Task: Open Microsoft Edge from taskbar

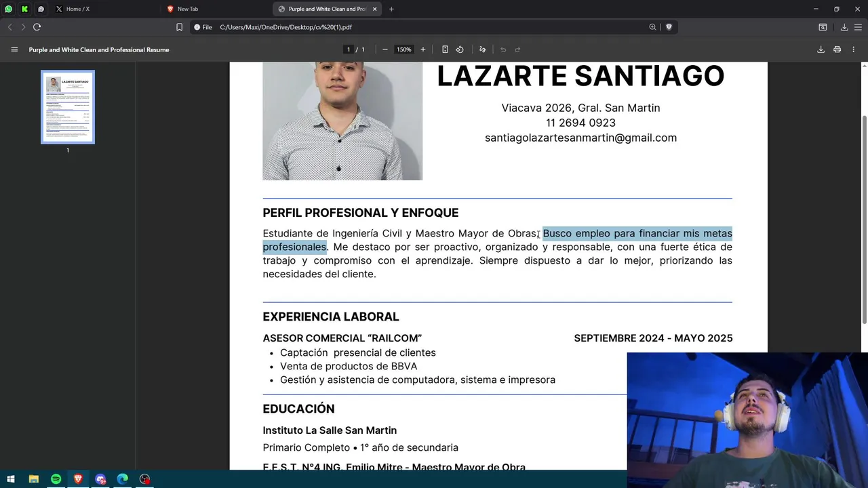Action: (123, 479)
